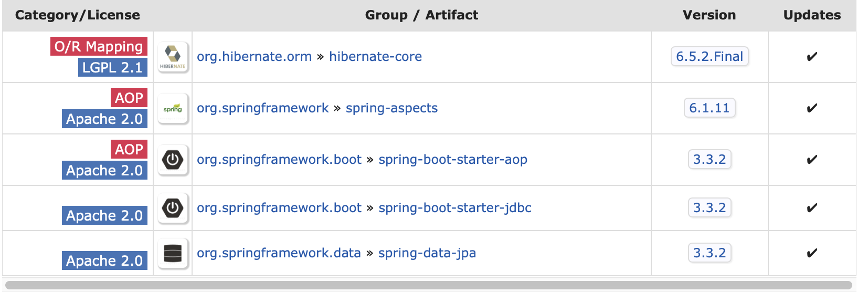Click the Hibernate logo icon
This screenshot has height=292, width=868.
(173, 57)
